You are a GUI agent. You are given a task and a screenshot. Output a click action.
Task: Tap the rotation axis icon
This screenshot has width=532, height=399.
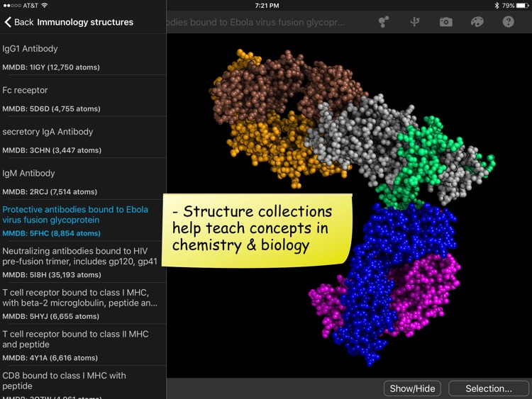tap(415, 22)
